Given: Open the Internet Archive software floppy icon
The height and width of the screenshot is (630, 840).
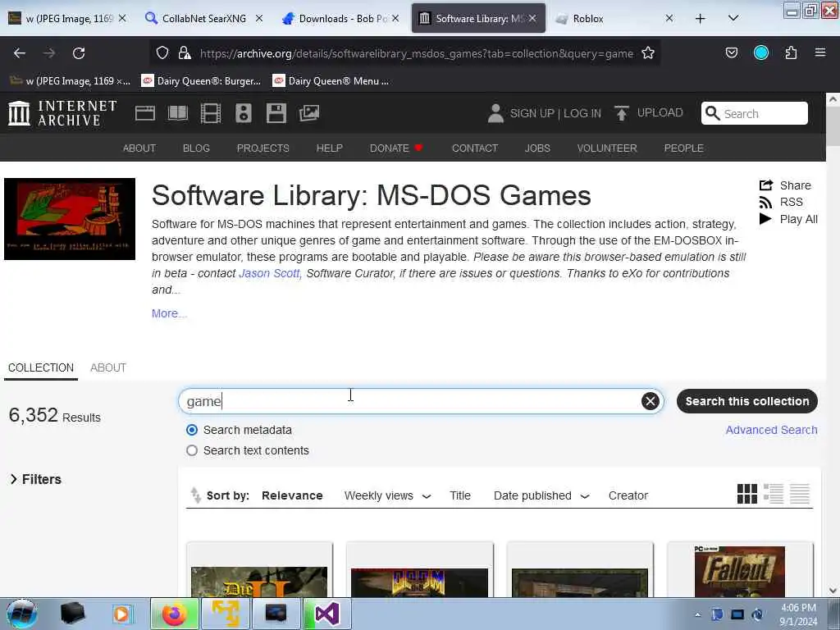Looking at the screenshot, I should (276, 113).
